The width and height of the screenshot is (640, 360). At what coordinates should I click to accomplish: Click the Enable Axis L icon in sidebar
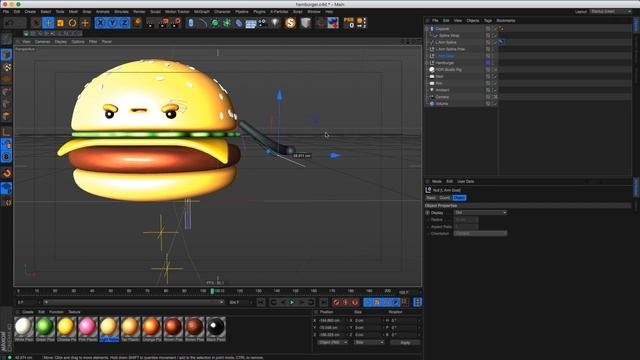pos(7,132)
